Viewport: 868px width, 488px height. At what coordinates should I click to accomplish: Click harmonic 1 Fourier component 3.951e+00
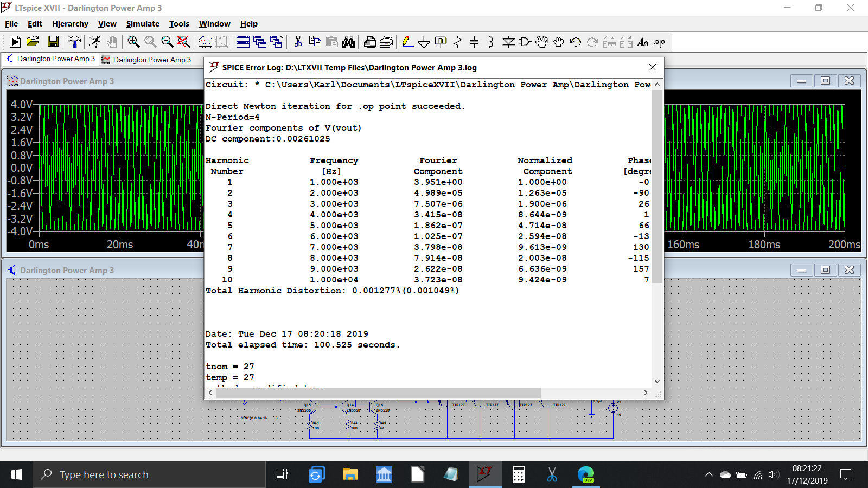438,182
